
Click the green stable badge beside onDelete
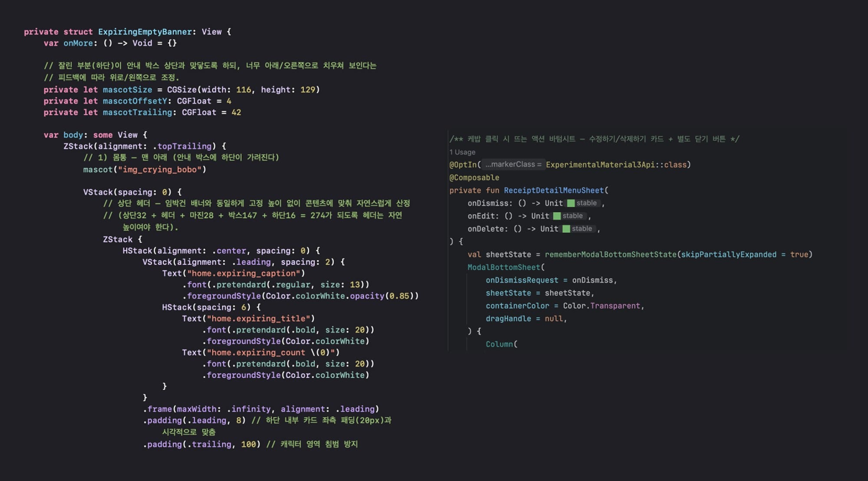(x=579, y=229)
